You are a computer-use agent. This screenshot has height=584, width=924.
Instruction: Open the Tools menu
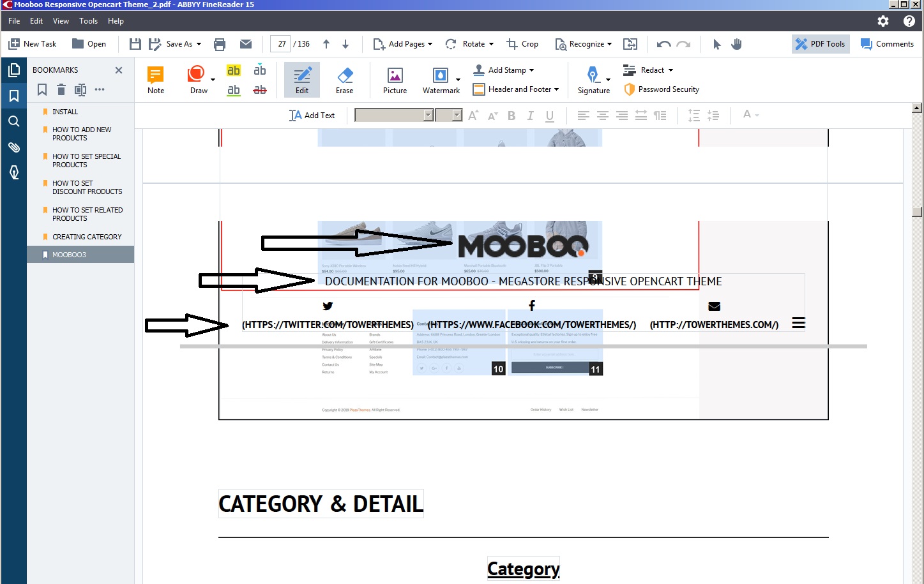coord(88,21)
